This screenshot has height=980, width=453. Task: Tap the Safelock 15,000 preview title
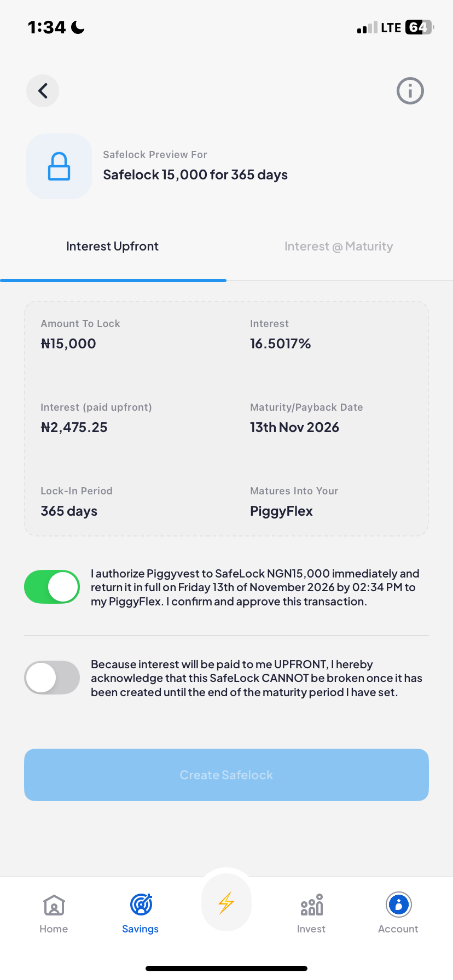tap(195, 174)
